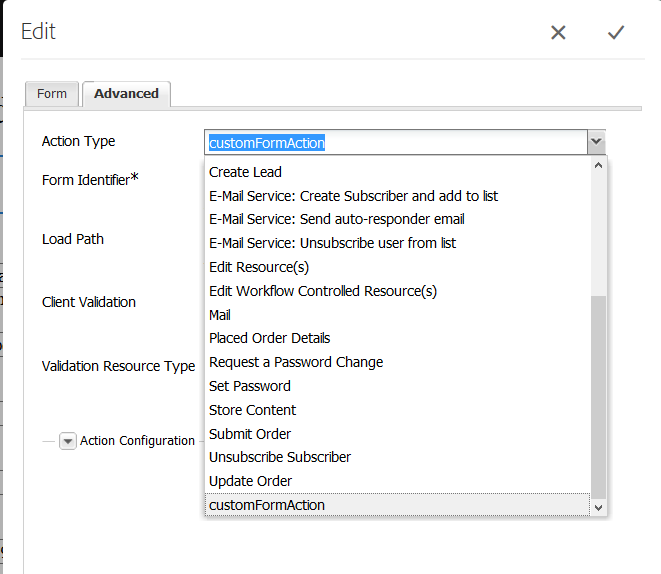Choose Placed Order Details option
The height and width of the screenshot is (574, 661).
click(x=269, y=338)
